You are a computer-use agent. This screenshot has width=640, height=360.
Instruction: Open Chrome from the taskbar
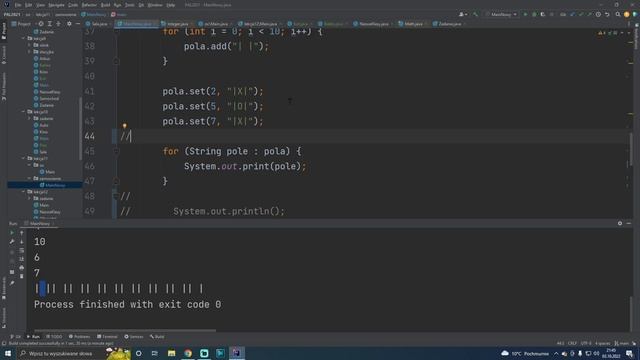[188, 353]
